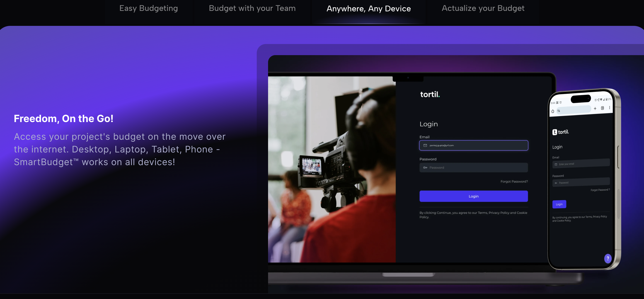Open the phone browser three-dot menu
644x299 pixels.
pyautogui.click(x=610, y=108)
